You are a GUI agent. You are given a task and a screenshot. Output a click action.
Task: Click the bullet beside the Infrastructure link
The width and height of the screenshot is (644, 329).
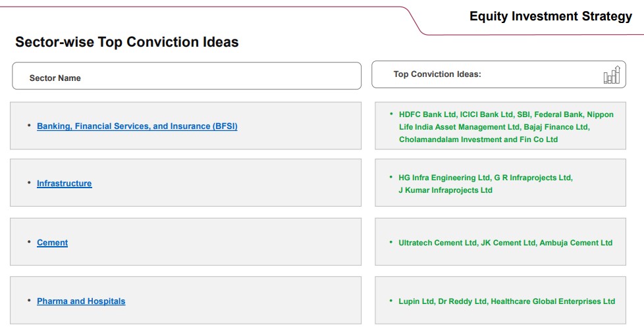(x=29, y=183)
